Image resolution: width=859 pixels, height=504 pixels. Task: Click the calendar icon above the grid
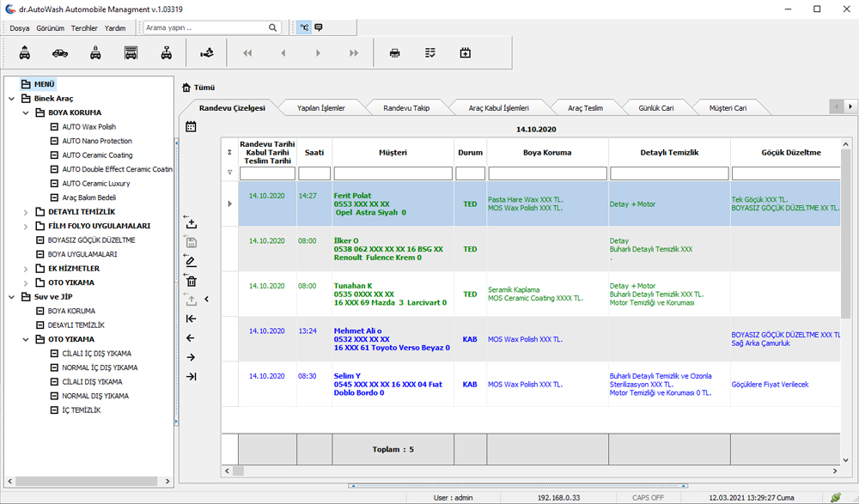point(191,127)
